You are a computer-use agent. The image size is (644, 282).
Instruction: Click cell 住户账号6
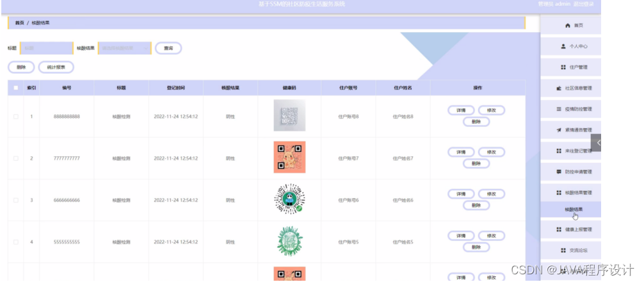[348, 201]
